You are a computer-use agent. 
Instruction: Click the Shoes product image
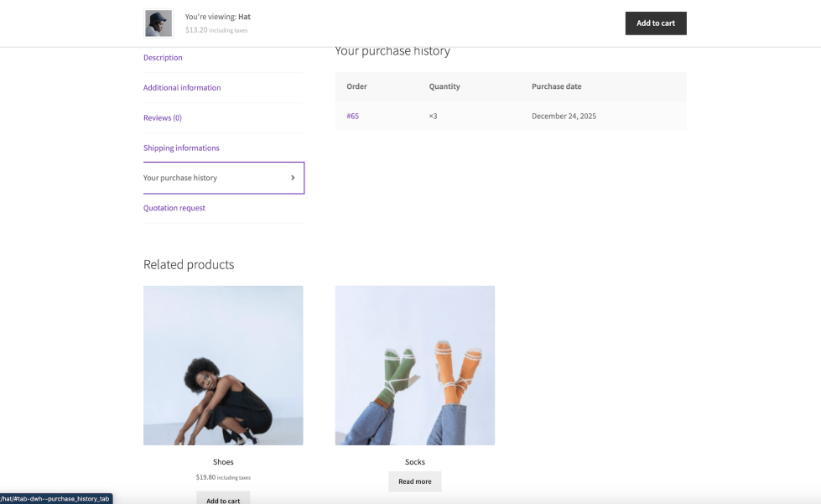pos(223,365)
